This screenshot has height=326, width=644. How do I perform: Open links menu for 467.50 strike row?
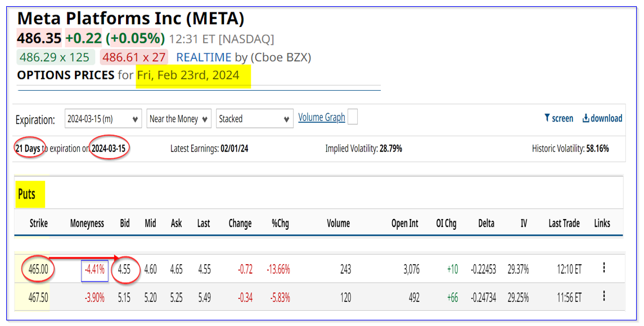tap(604, 296)
